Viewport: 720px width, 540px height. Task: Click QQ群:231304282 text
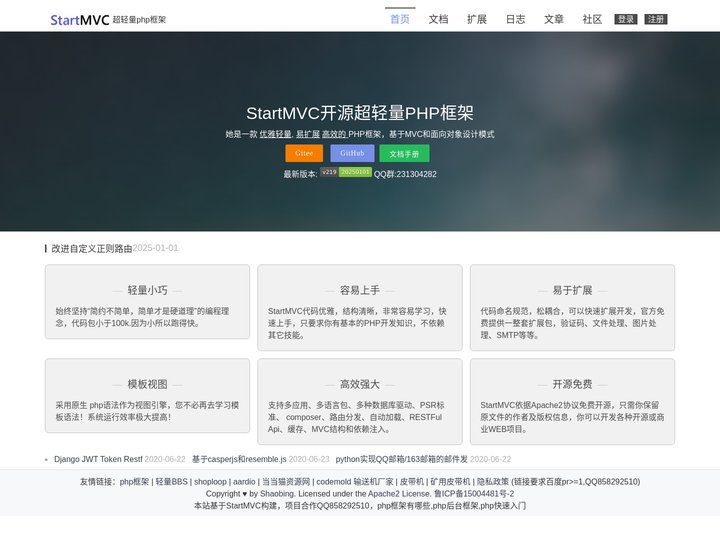(x=405, y=174)
